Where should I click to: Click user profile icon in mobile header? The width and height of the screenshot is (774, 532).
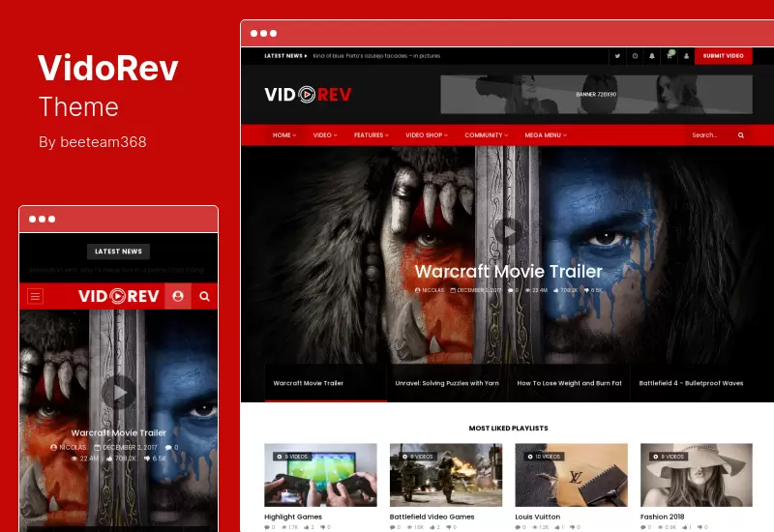coord(178,296)
